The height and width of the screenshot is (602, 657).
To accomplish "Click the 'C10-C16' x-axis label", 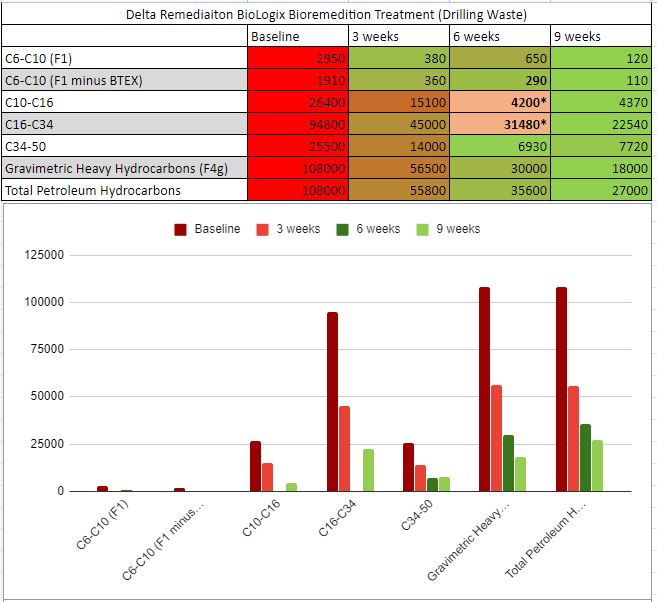I will tap(261, 519).
